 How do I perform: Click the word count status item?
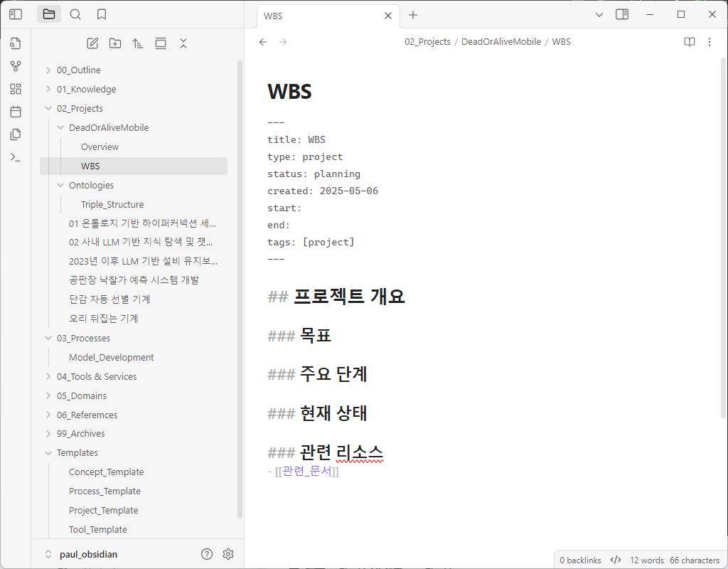pyautogui.click(x=647, y=560)
